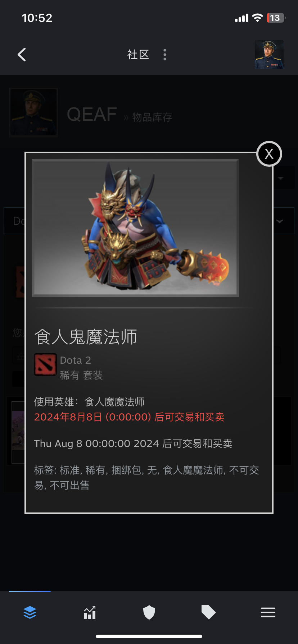Image resolution: width=298 pixels, height=644 pixels.
Task: Open the market chart tab icon
Action: coord(90,612)
